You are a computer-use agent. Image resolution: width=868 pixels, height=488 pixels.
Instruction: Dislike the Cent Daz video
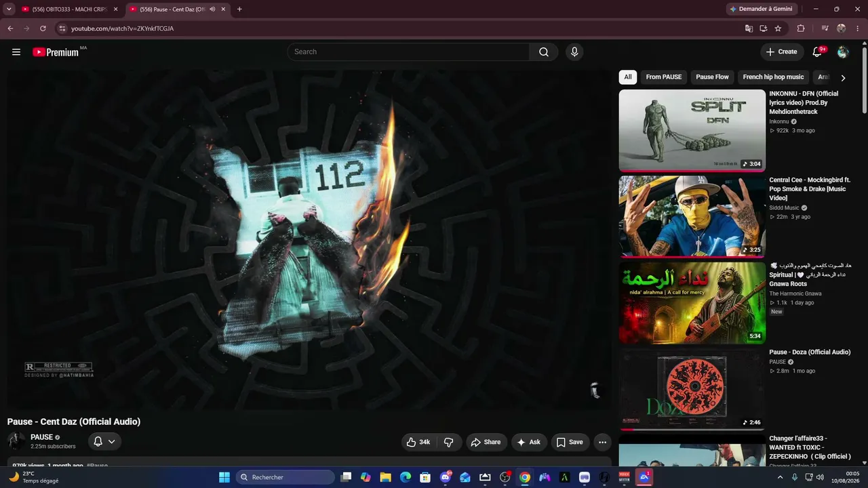click(449, 442)
